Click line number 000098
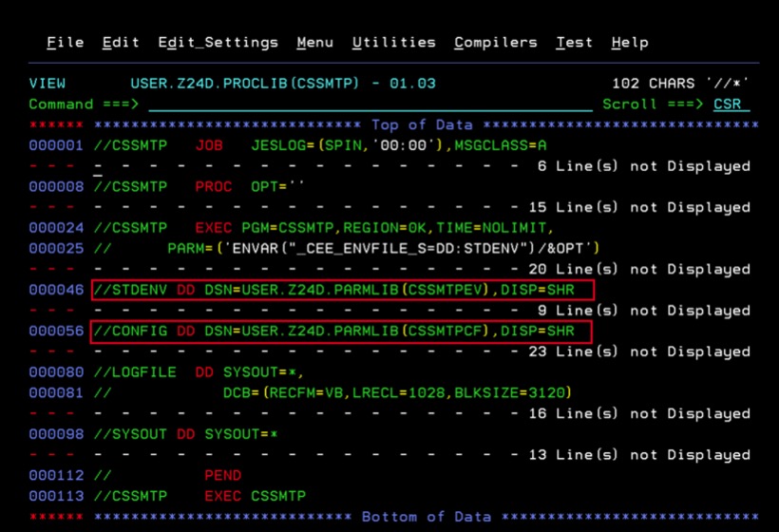The height and width of the screenshot is (532, 779). click(56, 434)
